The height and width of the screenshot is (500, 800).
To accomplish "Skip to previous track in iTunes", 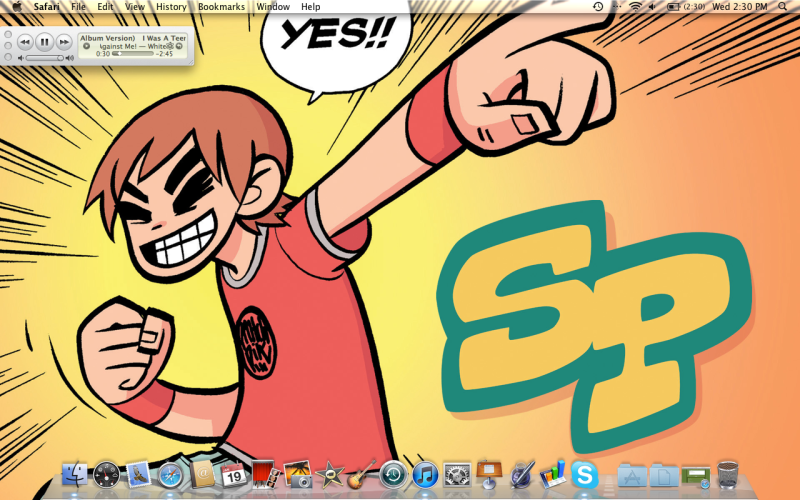I will coord(25,42).
